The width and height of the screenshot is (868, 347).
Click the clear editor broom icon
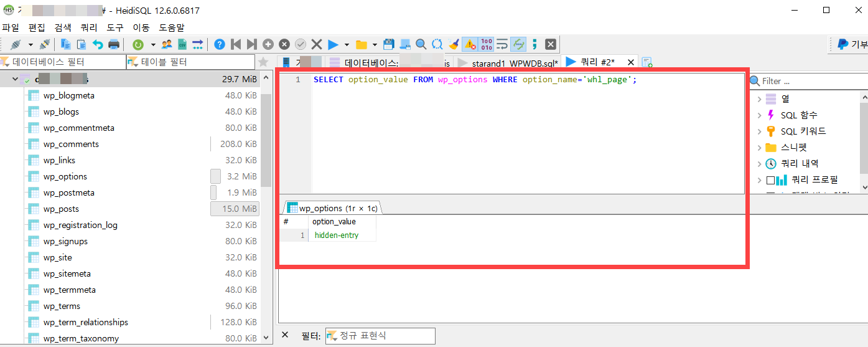pyautogui.click(x=454, y=44)
